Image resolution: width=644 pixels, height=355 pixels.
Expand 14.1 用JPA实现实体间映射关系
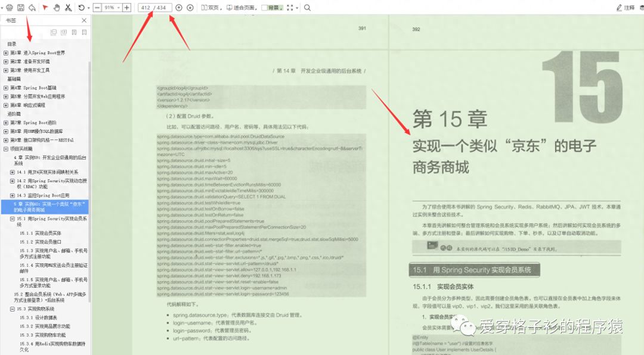[13, 172]
